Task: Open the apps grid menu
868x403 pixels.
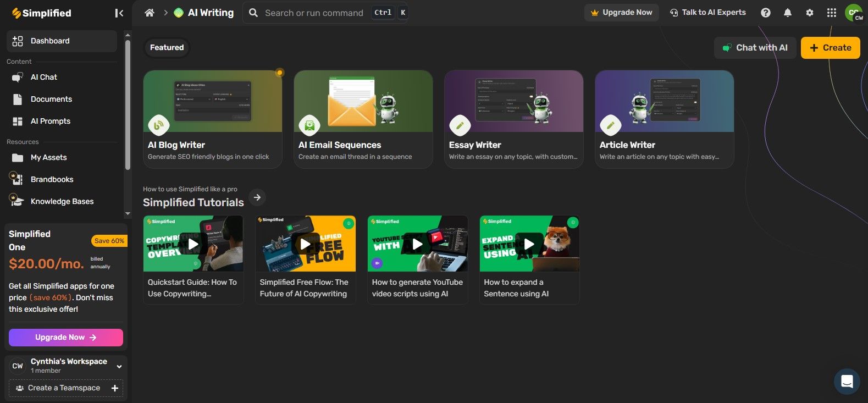Action: pos(832,13)
